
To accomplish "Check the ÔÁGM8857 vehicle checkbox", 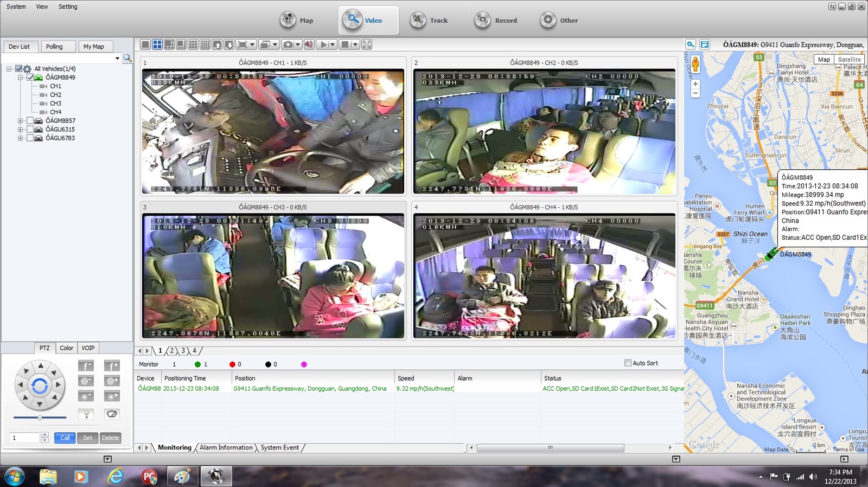I will [30, 121].
